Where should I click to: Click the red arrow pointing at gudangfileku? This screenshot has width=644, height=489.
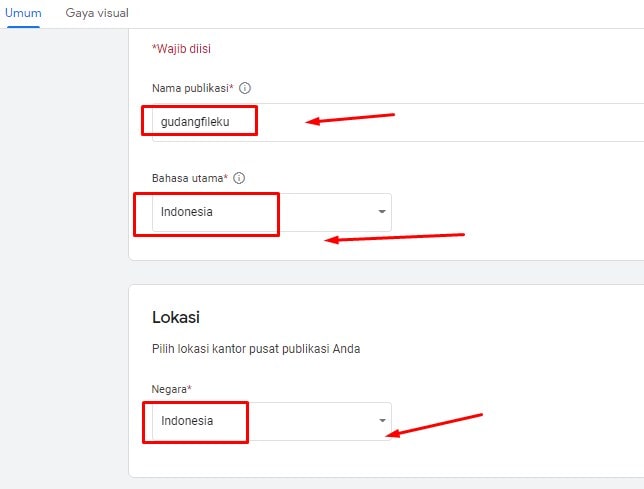coord(350,119)
